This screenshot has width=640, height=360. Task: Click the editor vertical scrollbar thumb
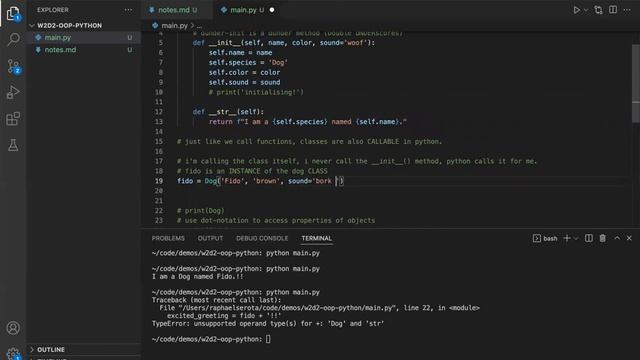coord(636,83)
